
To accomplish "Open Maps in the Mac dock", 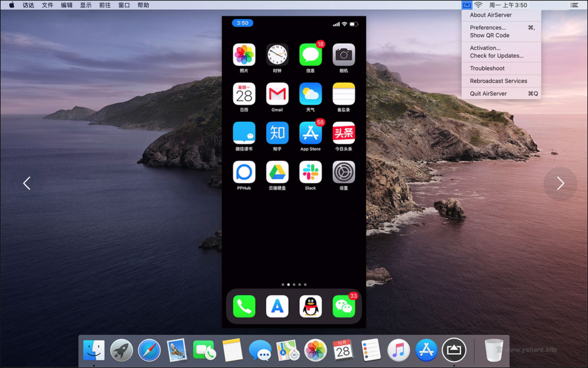I will 288,350.
